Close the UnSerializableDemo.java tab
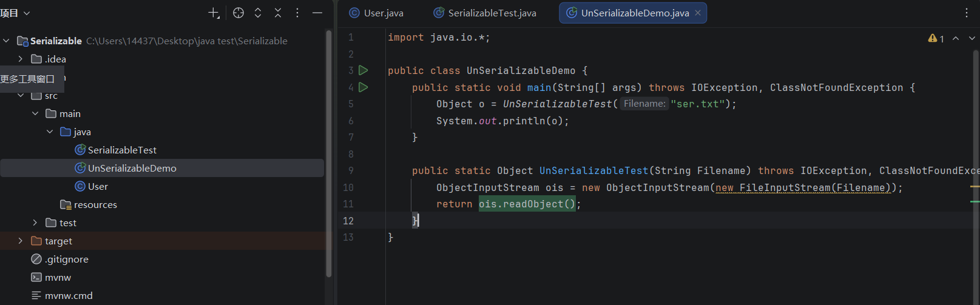Screen dimensions: 980x305 698,13
